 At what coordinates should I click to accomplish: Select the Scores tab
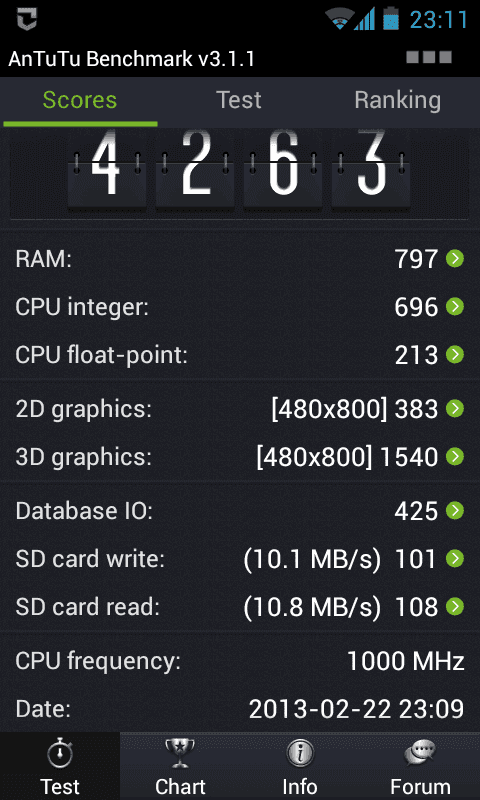pyautogui.click(x=80, y=101)
